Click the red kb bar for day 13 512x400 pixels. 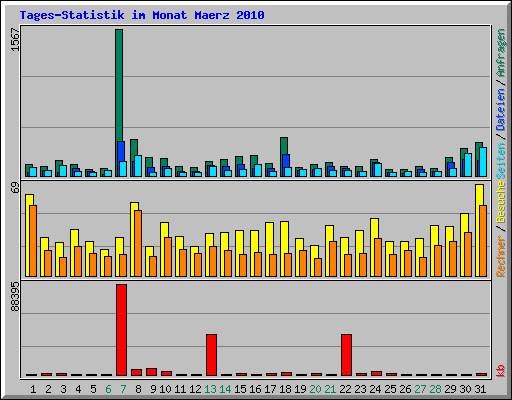[211, 355]
